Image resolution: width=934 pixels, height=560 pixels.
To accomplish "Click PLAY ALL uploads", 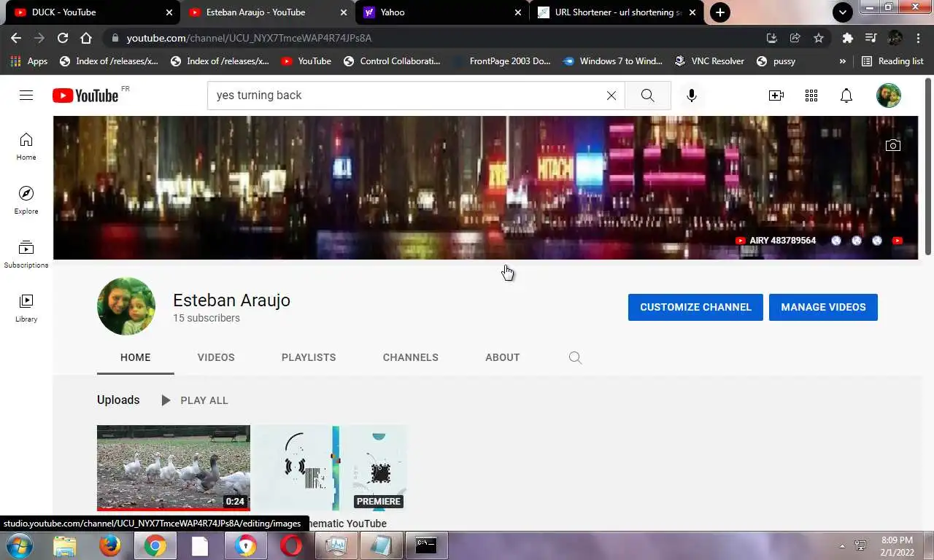I will pyautogui.click(x=194, y=400).
